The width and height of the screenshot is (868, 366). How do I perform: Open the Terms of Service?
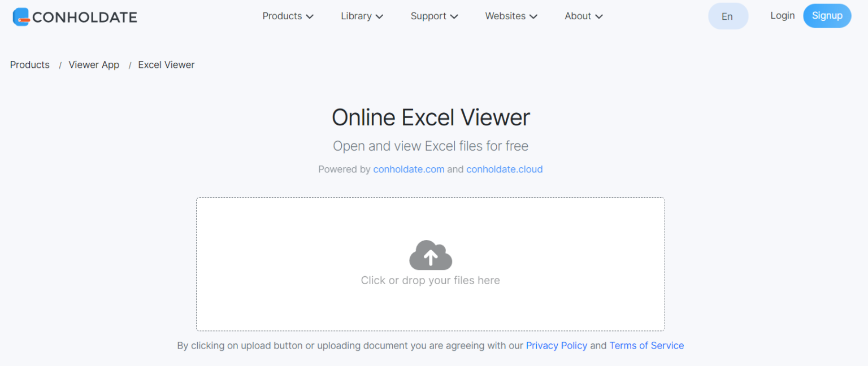pos(646,345)
